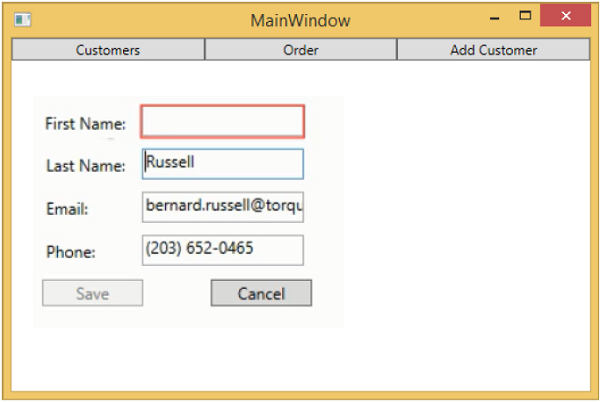Minimize the MainWindow window
Viewport: 600px width, 402px height.
(494, 18)
